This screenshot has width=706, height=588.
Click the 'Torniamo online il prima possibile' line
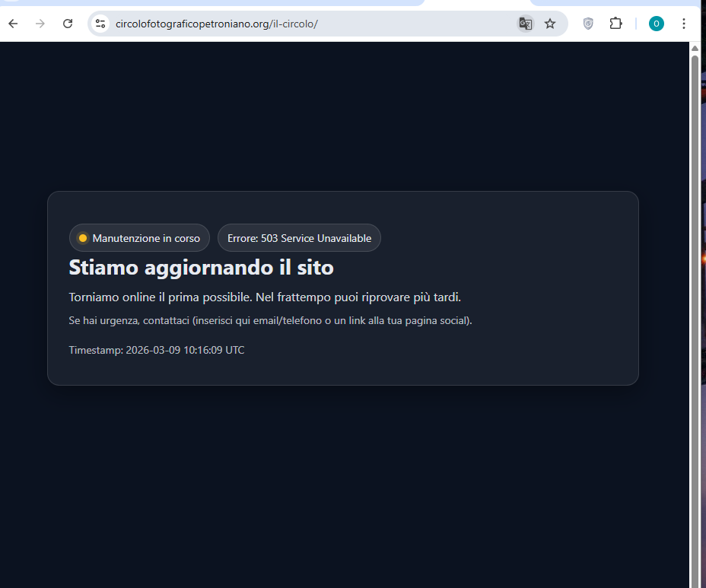tap(265, 297)
